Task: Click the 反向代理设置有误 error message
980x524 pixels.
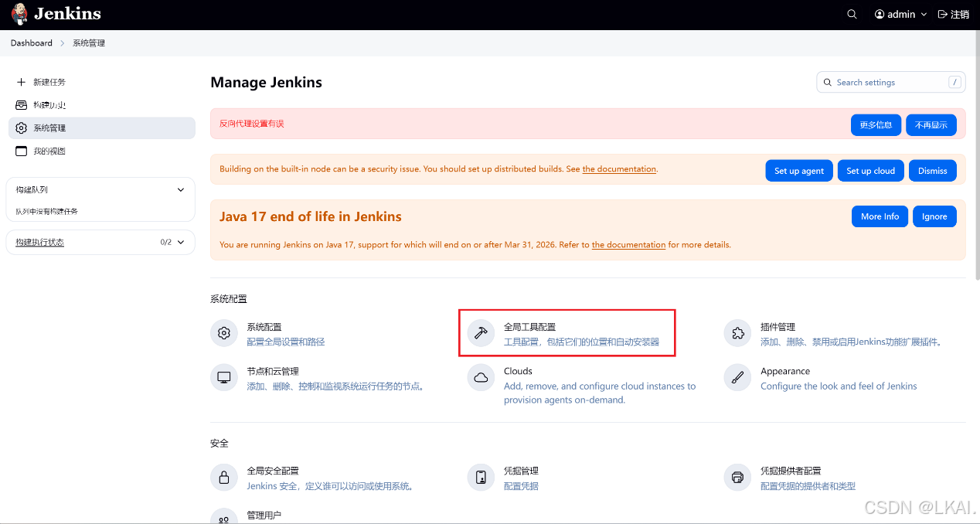Action: click(x=252, y=124)
